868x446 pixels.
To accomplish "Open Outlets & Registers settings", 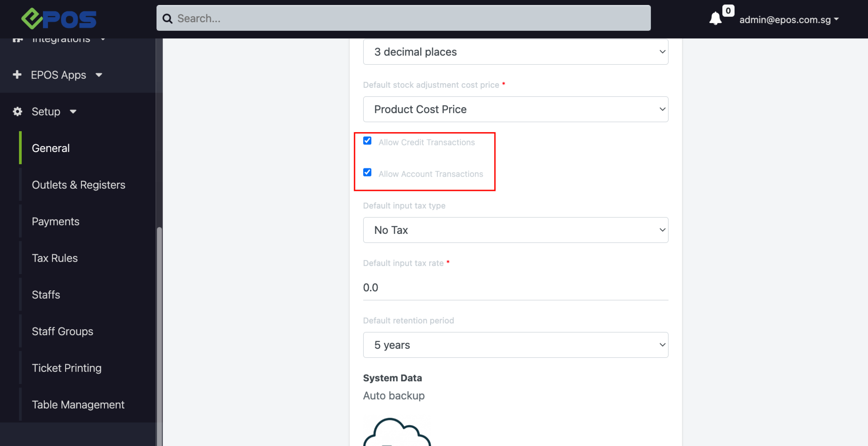I will tap(78, 185).
